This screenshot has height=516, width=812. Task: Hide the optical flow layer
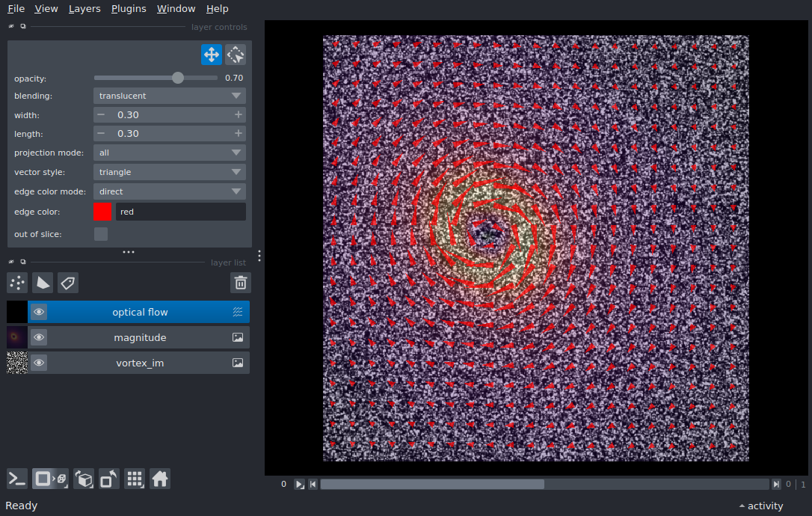[x=39, y=313]
